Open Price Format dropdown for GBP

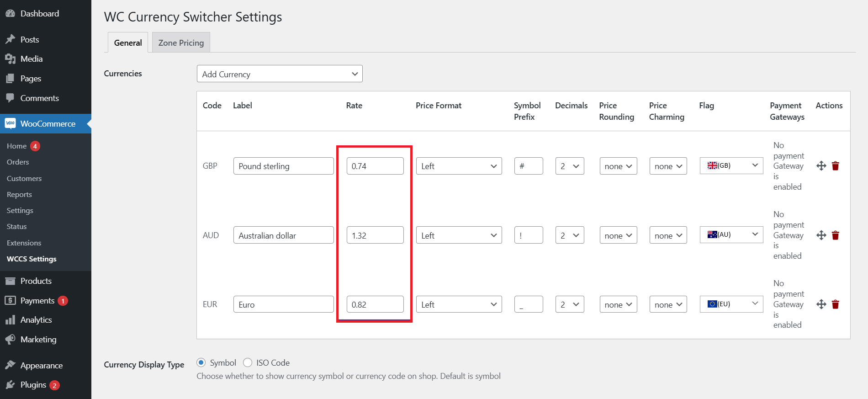[x=459, y=166]
